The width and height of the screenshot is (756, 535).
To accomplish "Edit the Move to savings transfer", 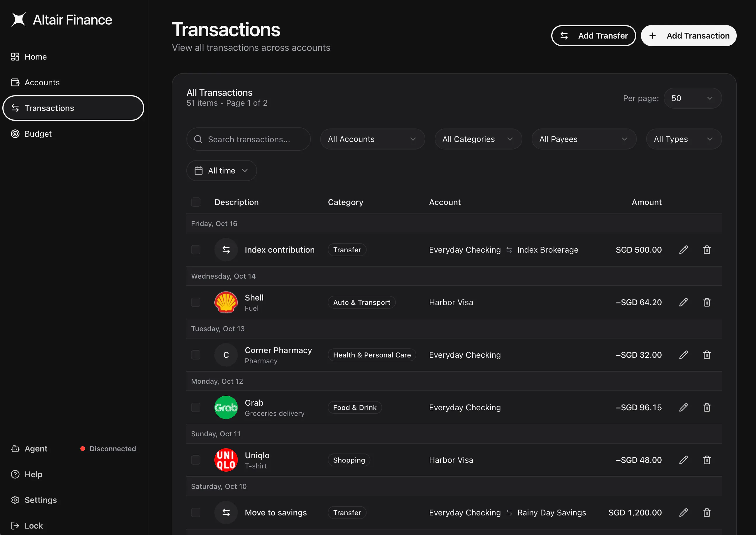I will click(684, 513).
